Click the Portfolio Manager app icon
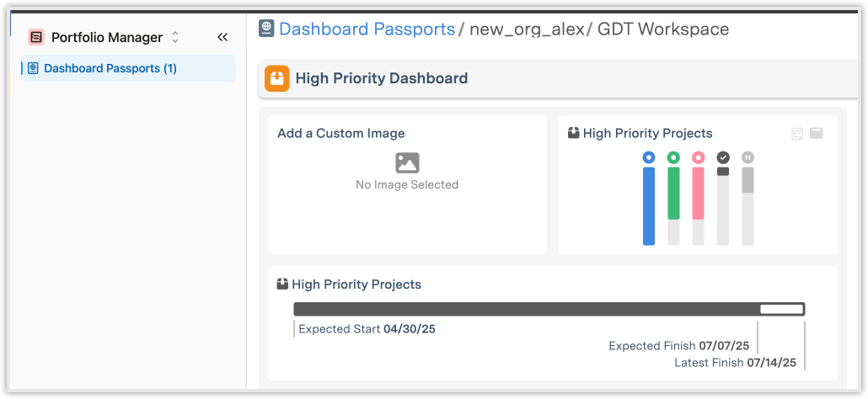Screen dimensions: 868x399 pos(36,37)
